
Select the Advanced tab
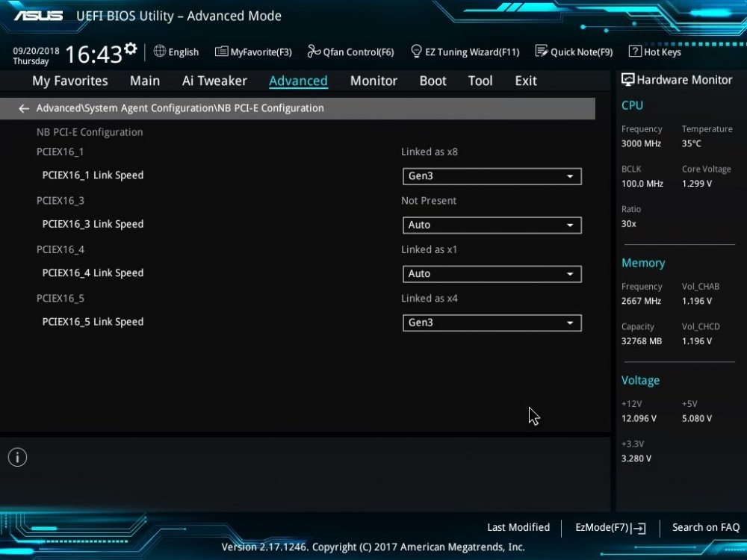point(298,81)
